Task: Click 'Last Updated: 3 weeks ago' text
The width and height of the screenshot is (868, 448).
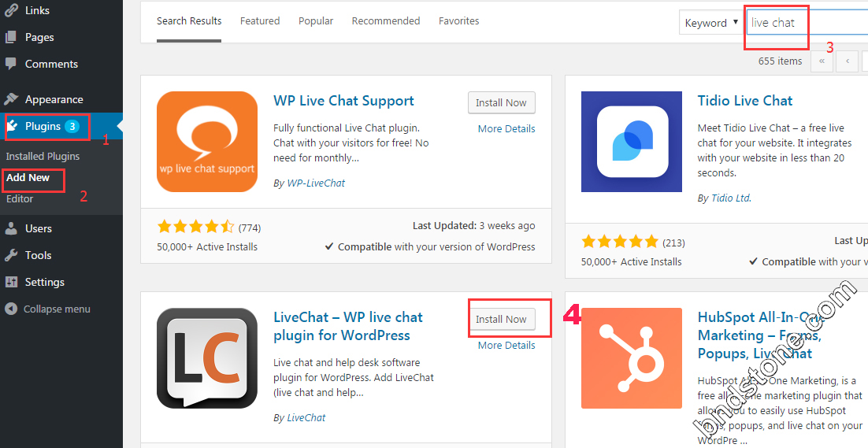Action: tap(474, 226)
